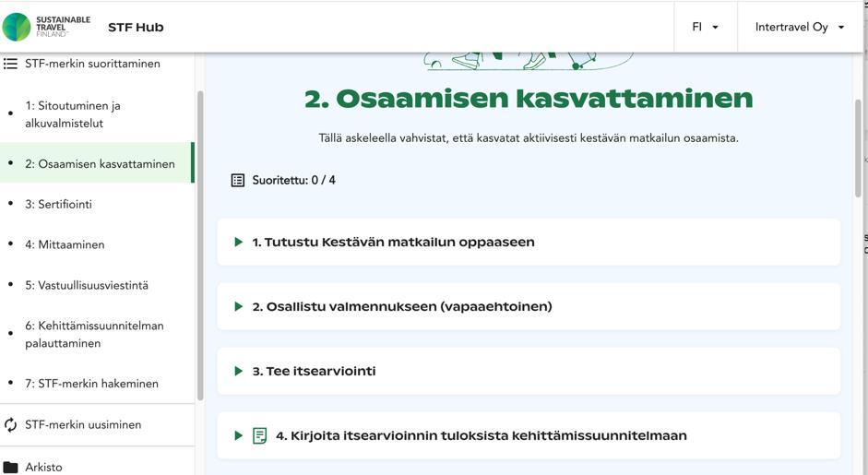Open the Intertravel Oy account dropdown
Viewport: 868px width, 475px height.
pos(800,27)
